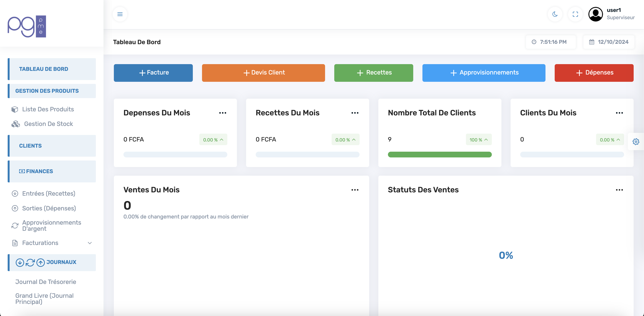Click the user1 profile avatar

point(596,14)
